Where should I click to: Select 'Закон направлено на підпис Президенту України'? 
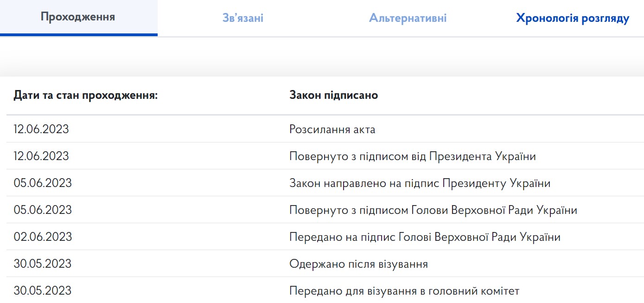point(420,183)
